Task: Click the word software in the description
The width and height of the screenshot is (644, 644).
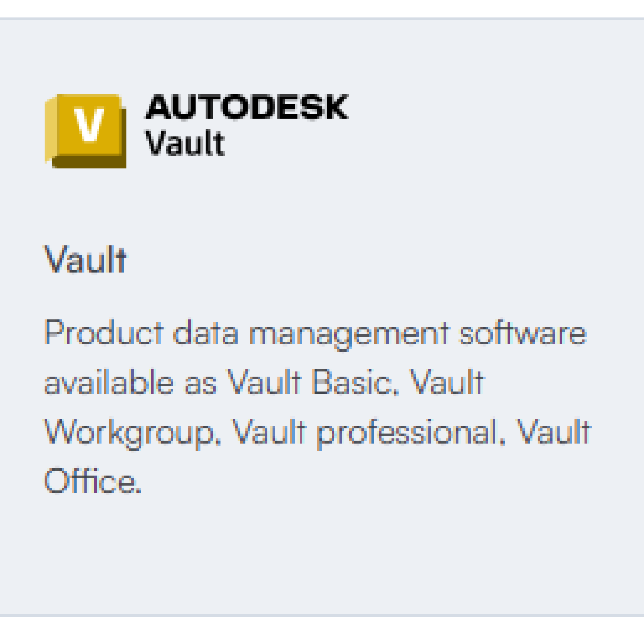Action: click(x=522, y=333)
